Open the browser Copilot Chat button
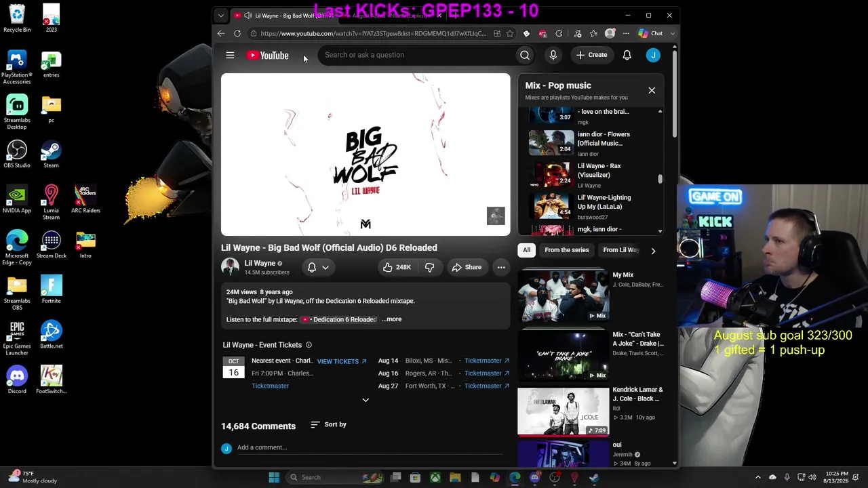Image resolution: width=868 pixels, height=488 pixels. (x=651, y=33)
